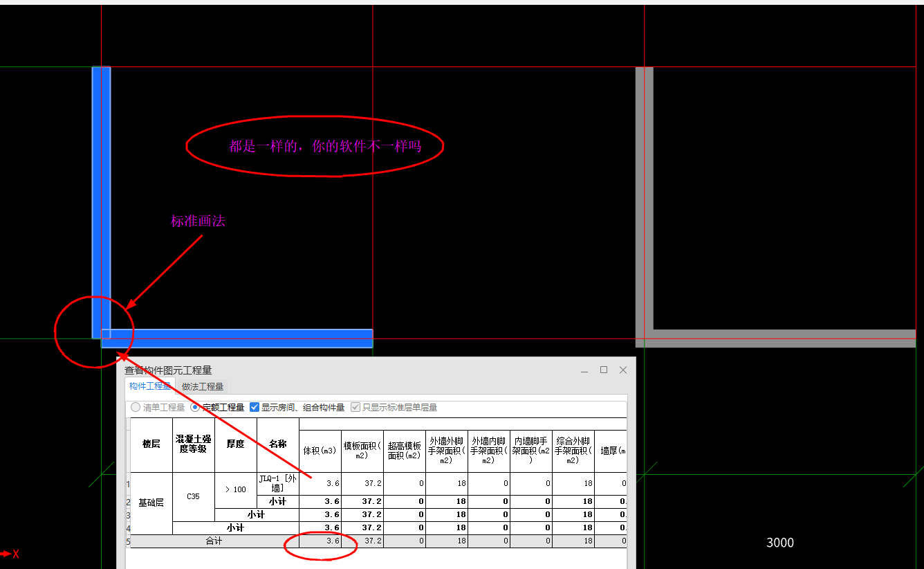This screenshot has height=569, width=924.
Task: Click the 模板面积(m2) column header
Action: [x=362, y=451]
